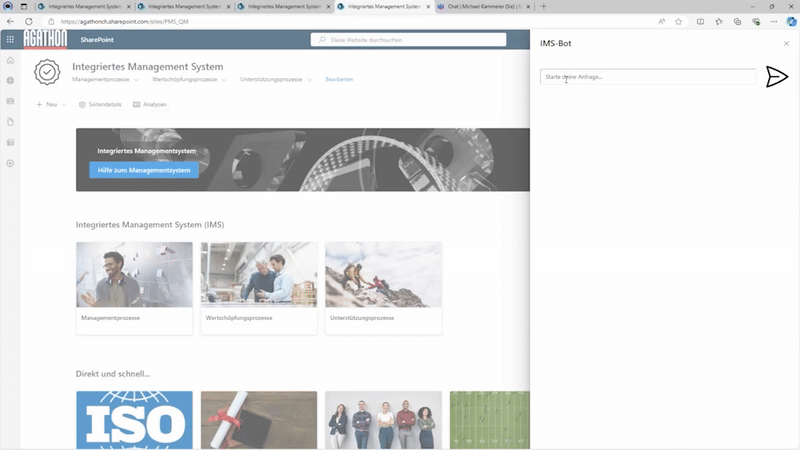Close the IMS-Bot panel
Viewport: 800px width, 450px height.
(786, 44)
